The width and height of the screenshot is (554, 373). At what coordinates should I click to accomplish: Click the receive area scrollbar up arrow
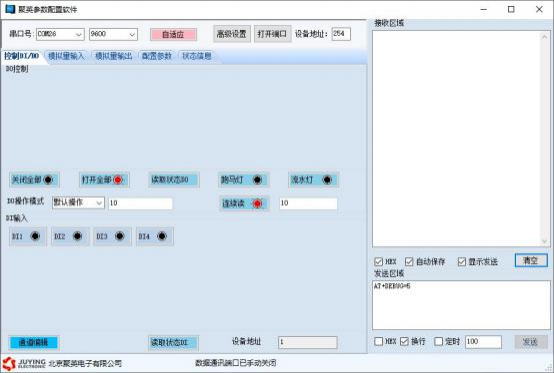544,36
